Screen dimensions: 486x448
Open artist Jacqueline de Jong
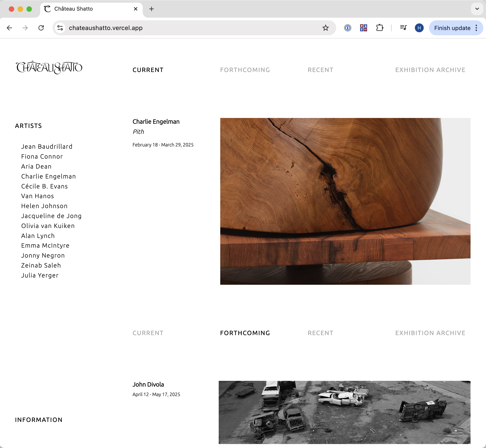[x=51, y=216]
